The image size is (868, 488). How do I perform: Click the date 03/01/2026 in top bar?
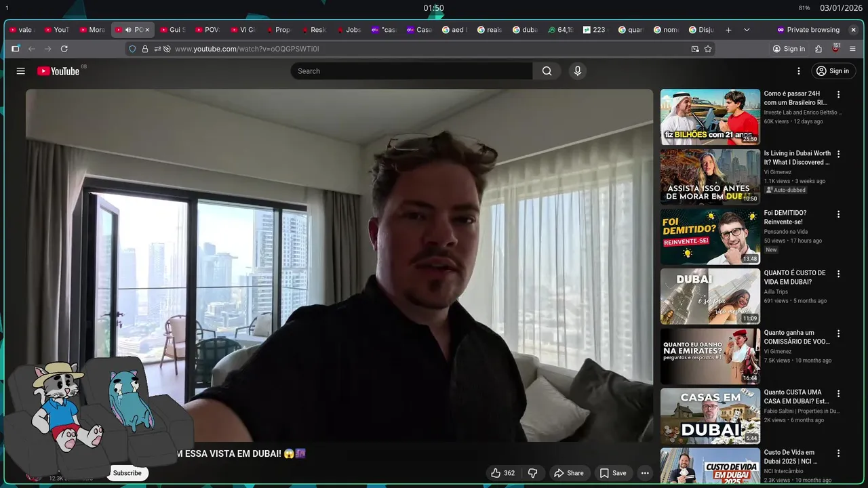(x=841, y=8)
